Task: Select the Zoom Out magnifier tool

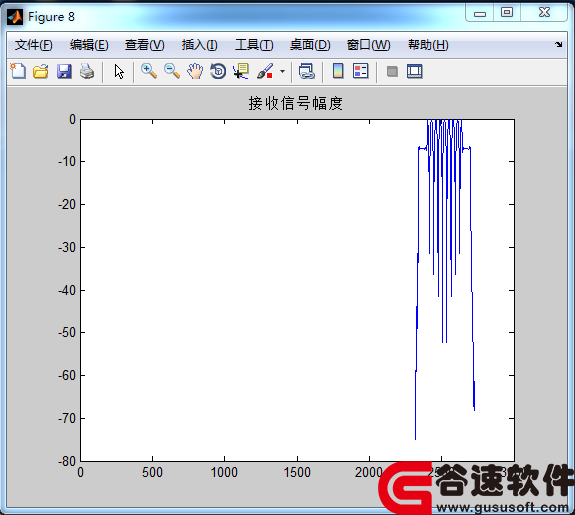Action: click(172, 71)
